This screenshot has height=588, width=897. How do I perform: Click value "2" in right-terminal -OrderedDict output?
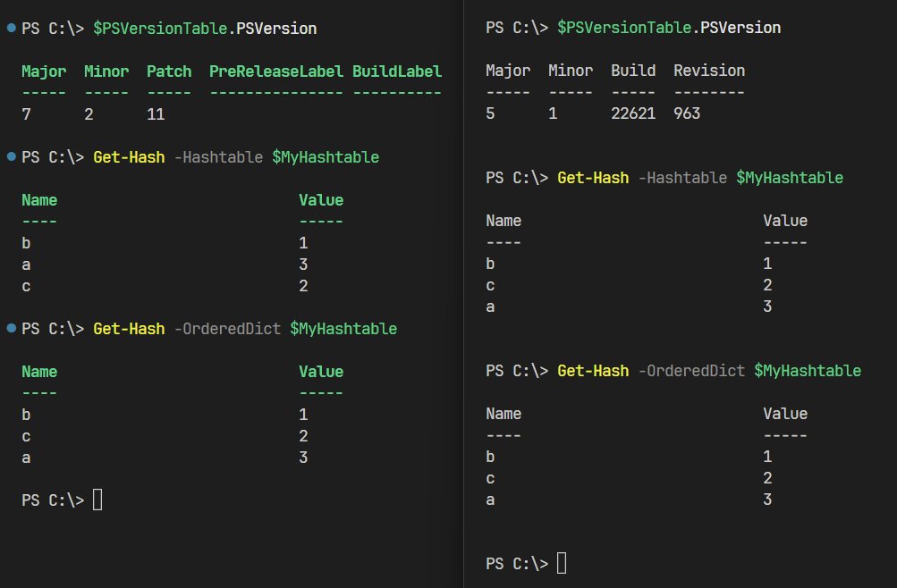pyautogui.click(x=767, y=478)
